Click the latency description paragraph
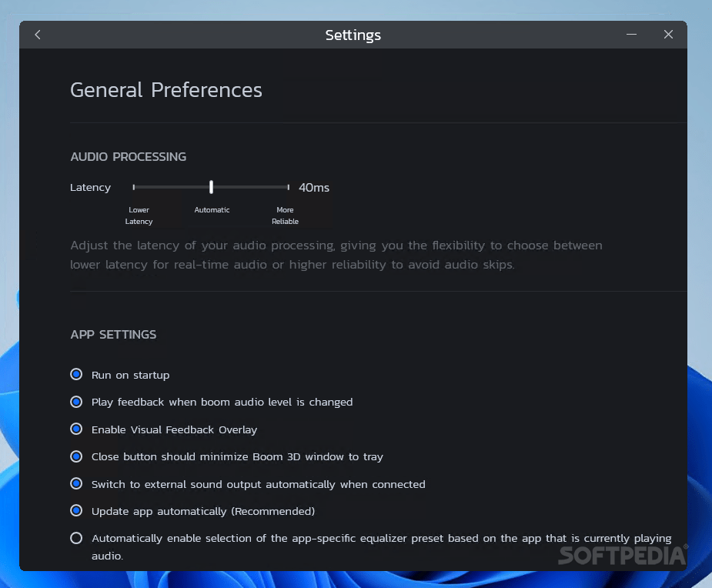712x588 pixels. point(336,255)
